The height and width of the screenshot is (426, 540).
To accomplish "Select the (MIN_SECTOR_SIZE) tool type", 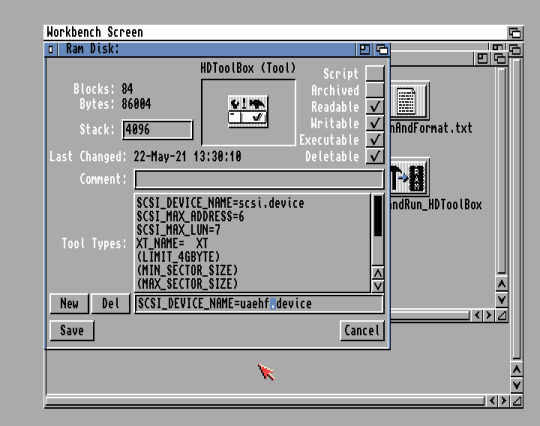I will [253, 270].
